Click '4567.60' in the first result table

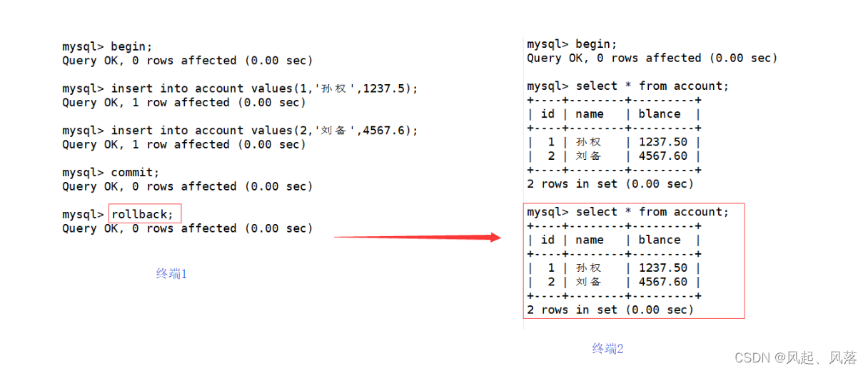(662, 156)
